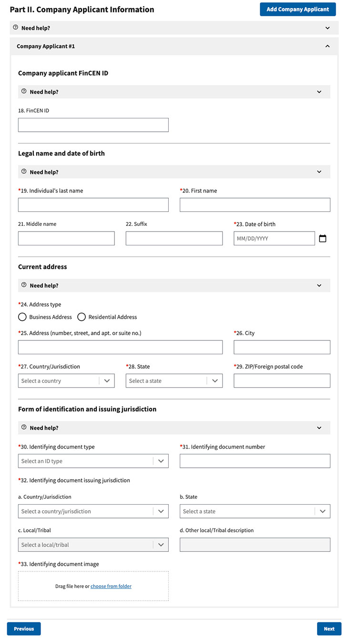Click inside the FinCEN ID input field
Viewport: 348px width, 644px height.
coord(93,125)
